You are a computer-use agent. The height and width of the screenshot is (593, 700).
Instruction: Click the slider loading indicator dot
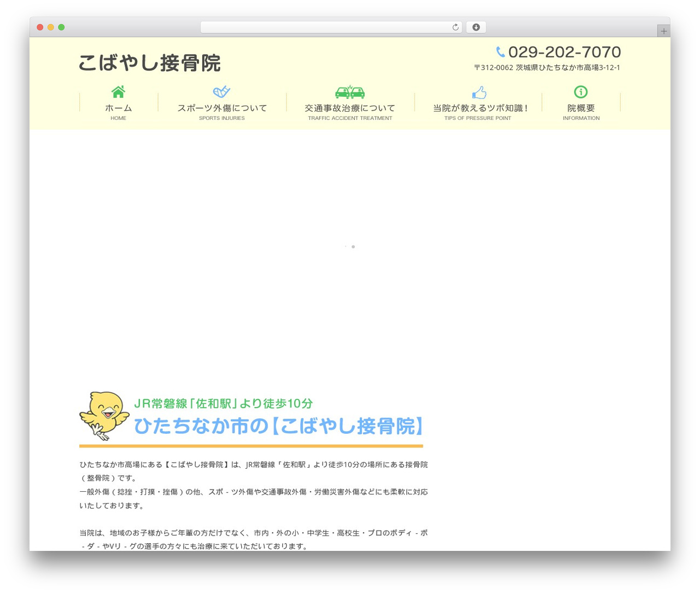coord(353,247)
